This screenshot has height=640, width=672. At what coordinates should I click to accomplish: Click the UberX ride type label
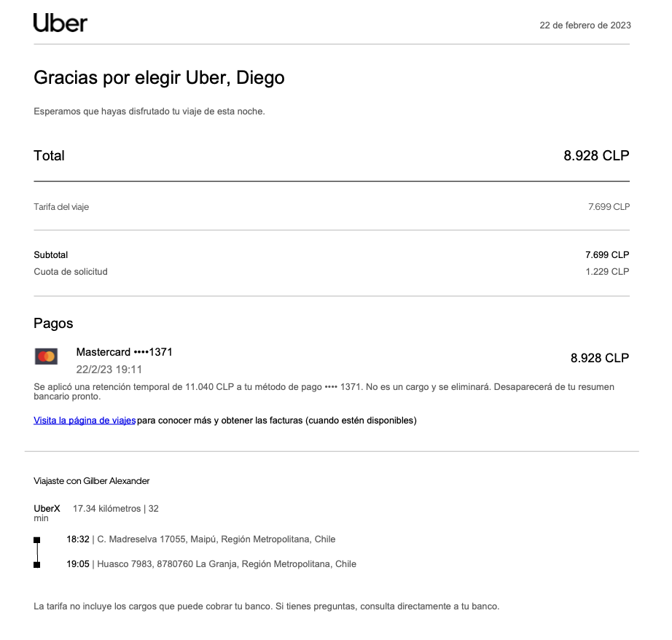click(47, 508)
